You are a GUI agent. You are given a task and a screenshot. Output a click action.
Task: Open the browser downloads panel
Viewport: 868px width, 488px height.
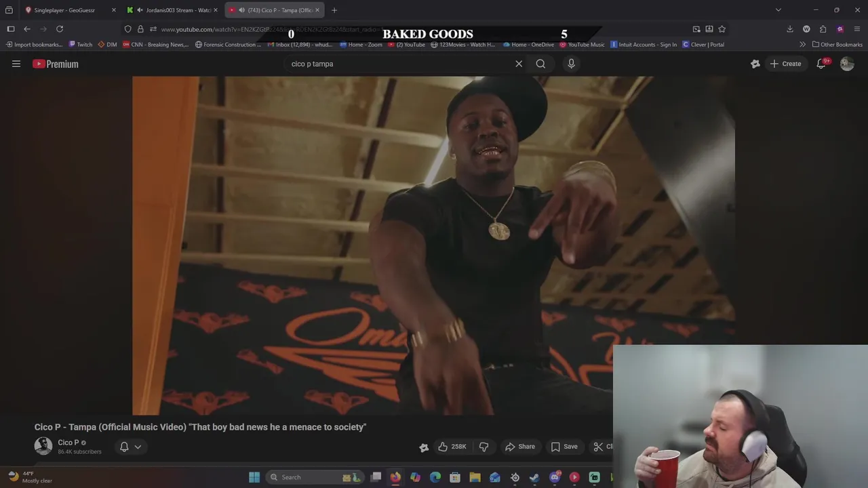pos(790,29)
